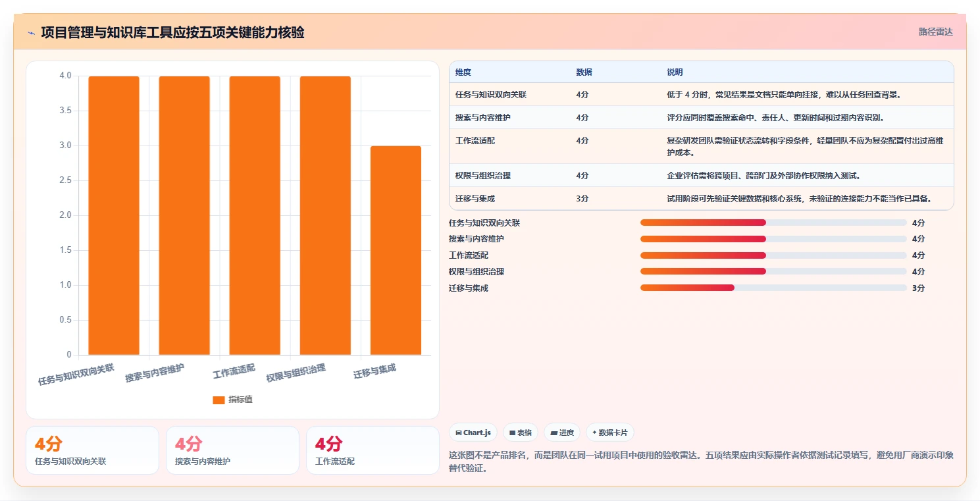Click the chart bar for 权限与组织治理
Viewport: 980px width, 501px height.
tap(325, 215)
